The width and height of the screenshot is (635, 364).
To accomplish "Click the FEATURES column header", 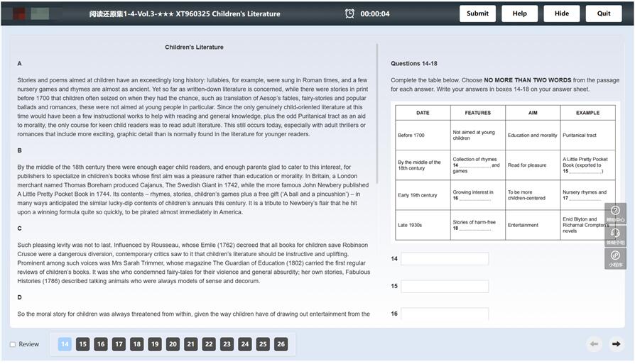I will coord(478,113).
